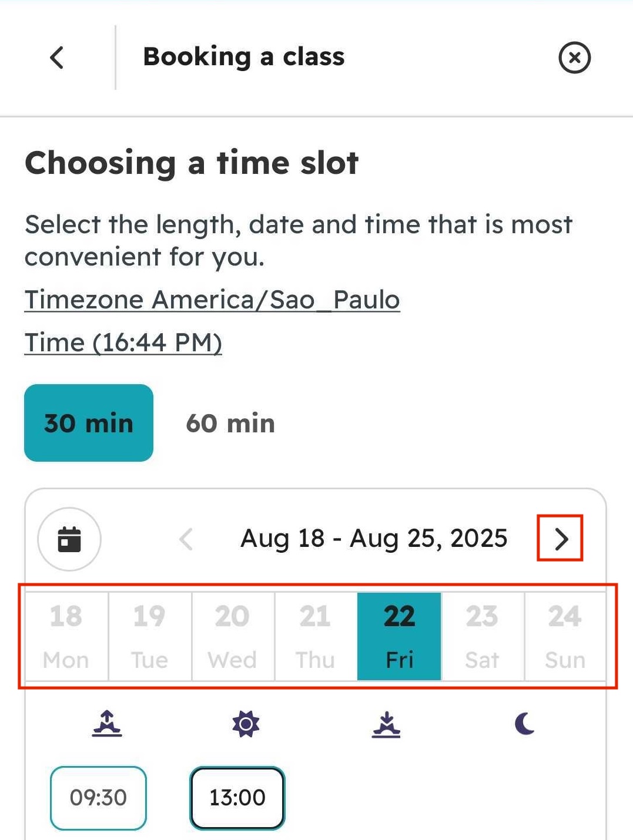Screen dimensions: 633x840
Task: Keep the 30 min option selected
Action: pyautogui.click(x=88, y=423)
